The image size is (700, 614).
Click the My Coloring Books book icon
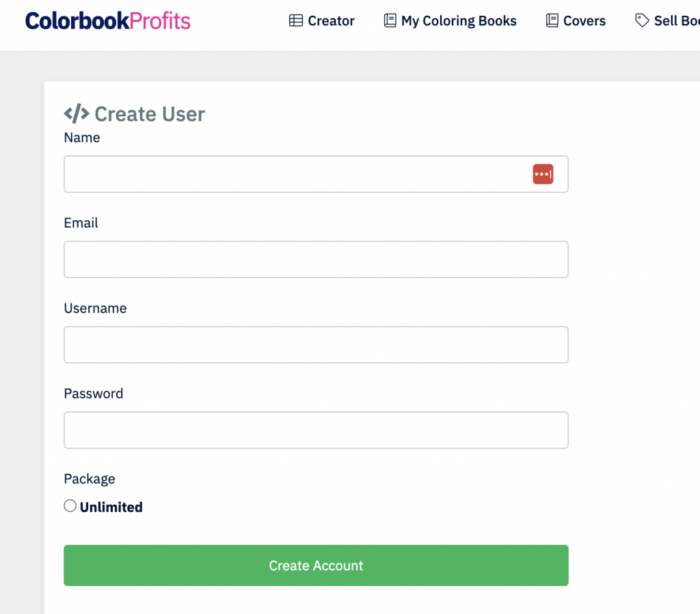pos(390,21)
